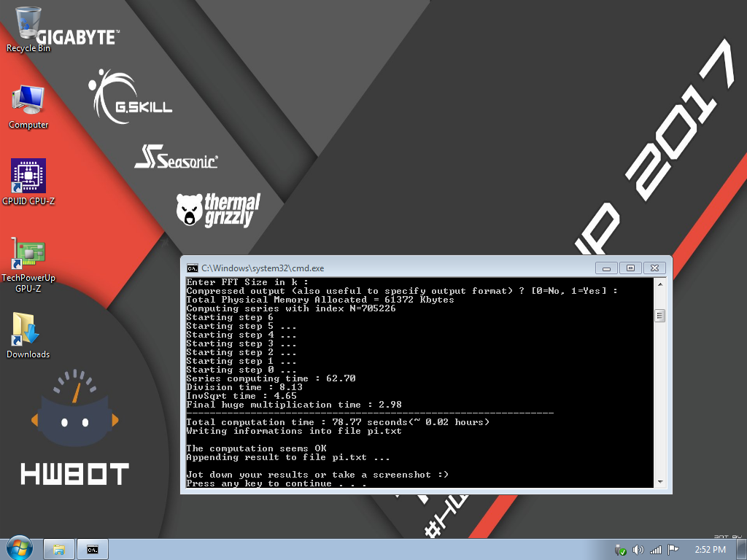Image resolution: width=747 pixels, height=560 pixels.
Task: Click the 'Starting step 6' line
Action: [230, 317]
